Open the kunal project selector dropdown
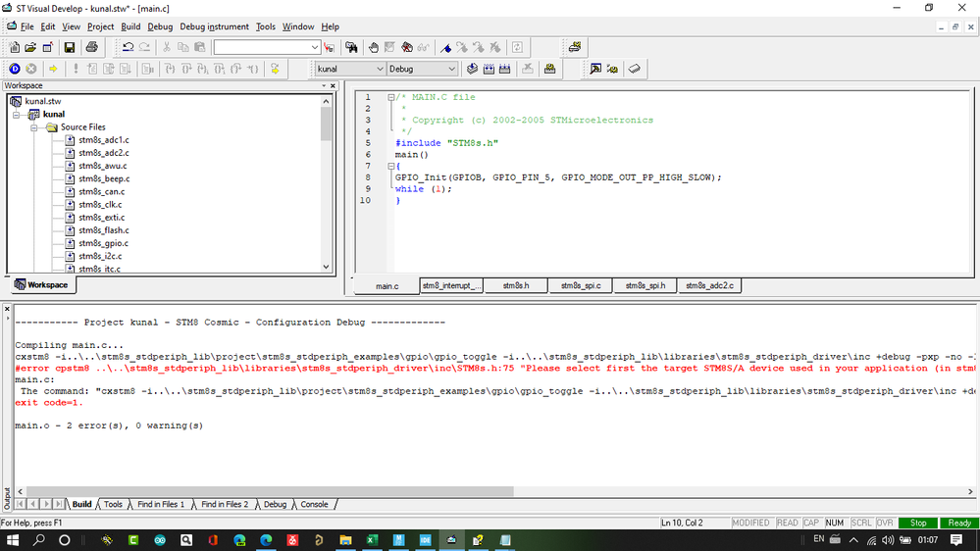The width and height of the screenshot is (980, 551). coord(380,69)
